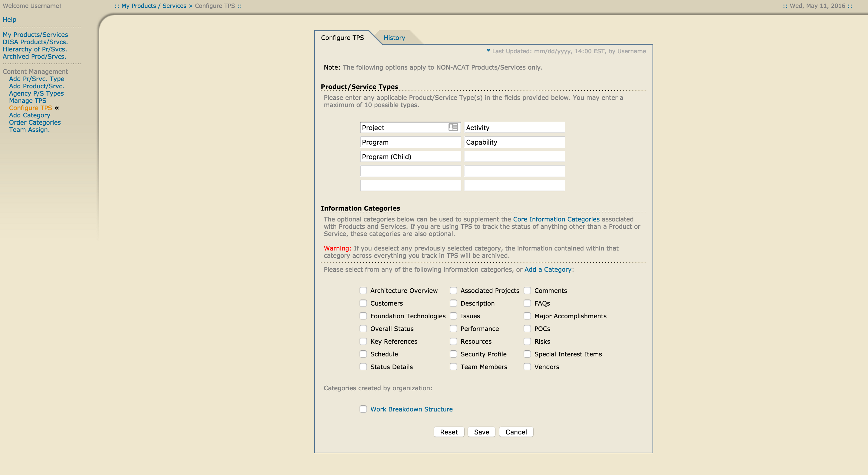Switch to the History tab

394,38
